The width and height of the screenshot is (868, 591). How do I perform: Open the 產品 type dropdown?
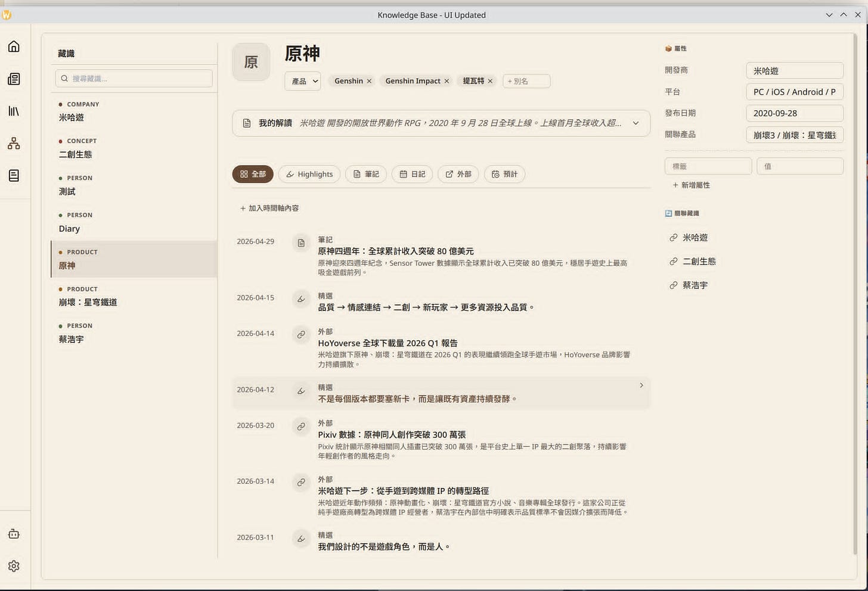pos(303,81)
